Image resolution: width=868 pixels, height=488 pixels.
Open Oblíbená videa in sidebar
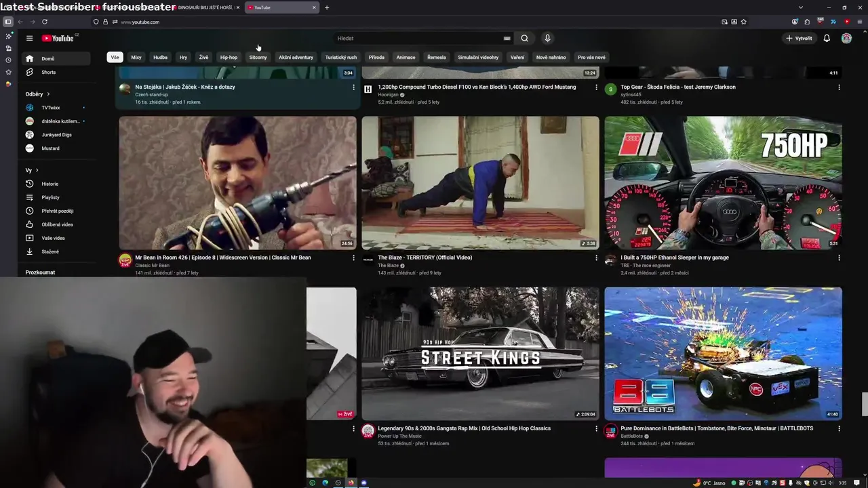[57, 224]
